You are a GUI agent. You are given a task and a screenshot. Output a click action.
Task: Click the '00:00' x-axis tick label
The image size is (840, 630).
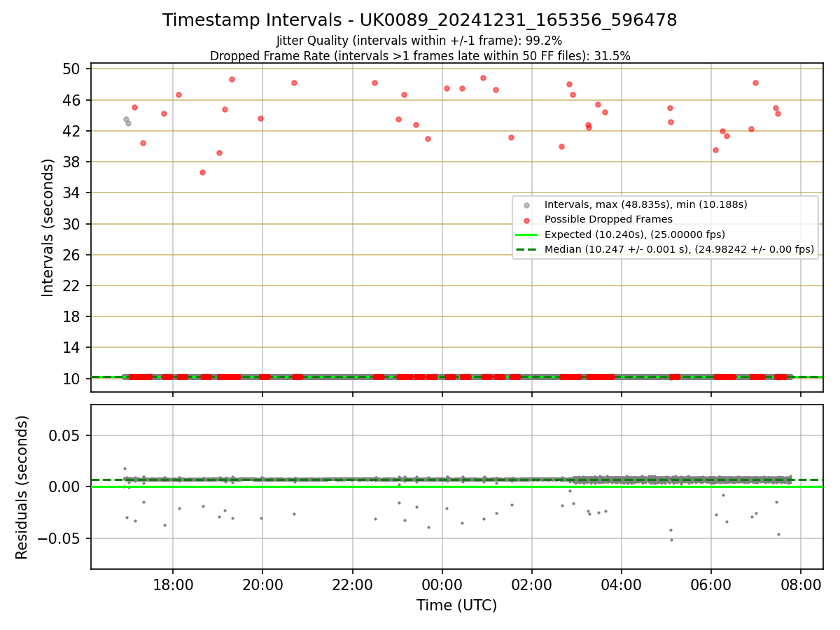pyautogui.click(x=442, y=584)
